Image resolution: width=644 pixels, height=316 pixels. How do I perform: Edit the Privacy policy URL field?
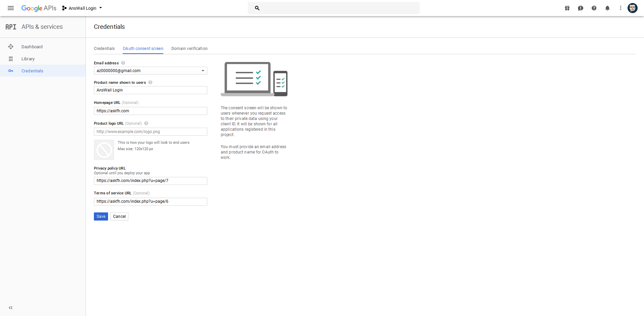coord(151,181)
